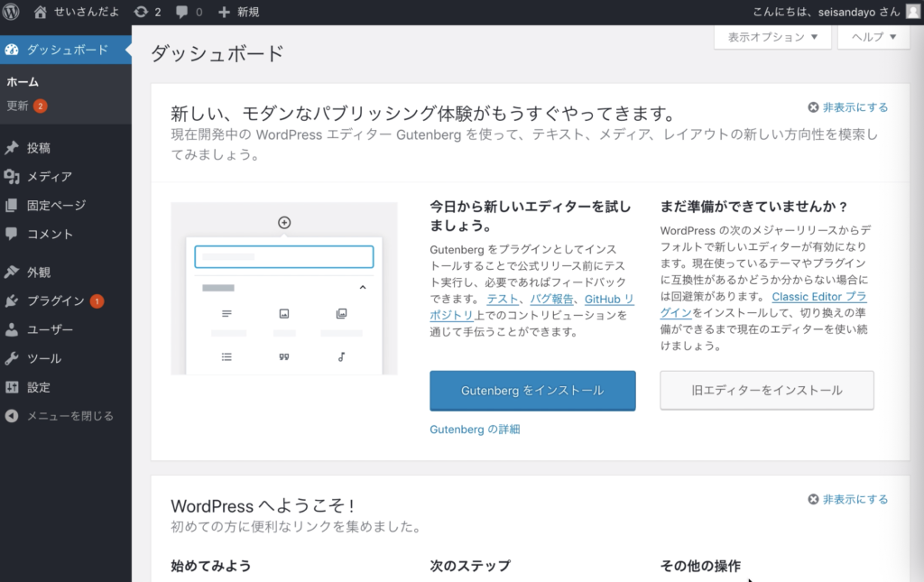Viewport: 924px width, 582px height.
Task: Select 外観 (Appearance) menu item
Action: [x=38, y=273]
